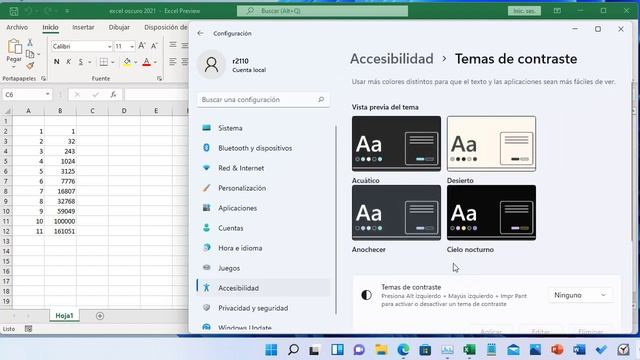This screenshot has height=360, width=640.
Task: Open File Explorer from the taskbar
Action: pyautogui.click(x=381, y=350)
